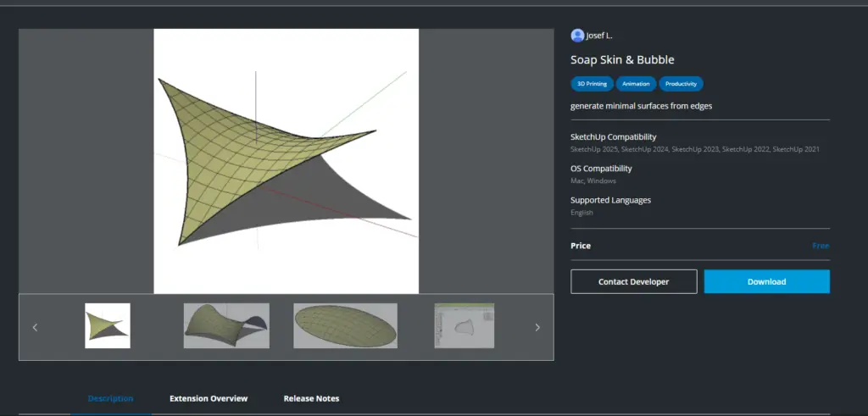Select the 3D Printing tag

click(592, 84)
